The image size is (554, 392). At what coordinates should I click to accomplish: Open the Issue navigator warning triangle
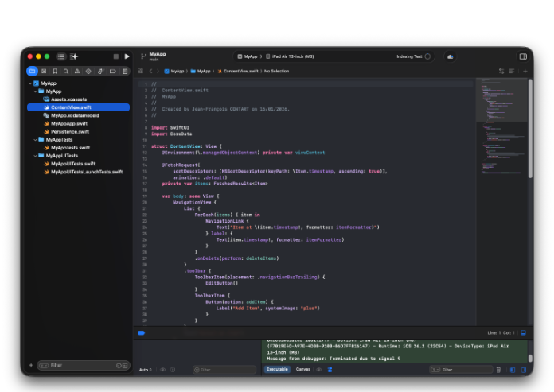[77, 72]
